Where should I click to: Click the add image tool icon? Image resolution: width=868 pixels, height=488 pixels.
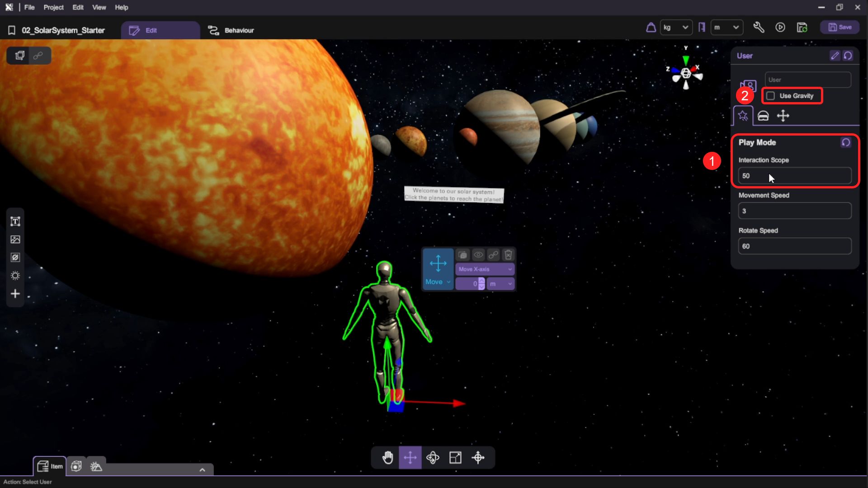(x=15, y=239)
